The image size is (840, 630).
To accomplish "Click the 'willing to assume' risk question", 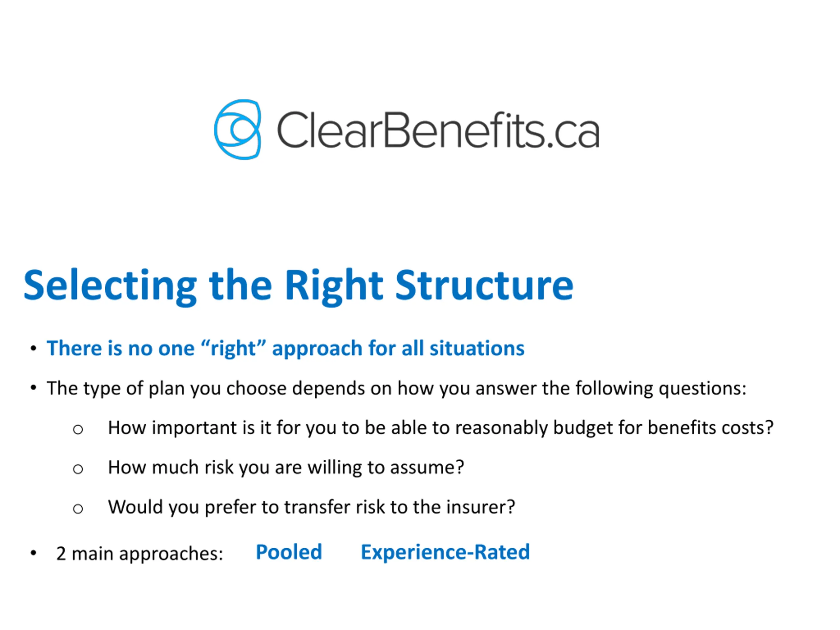I will [x=286, y=468].
